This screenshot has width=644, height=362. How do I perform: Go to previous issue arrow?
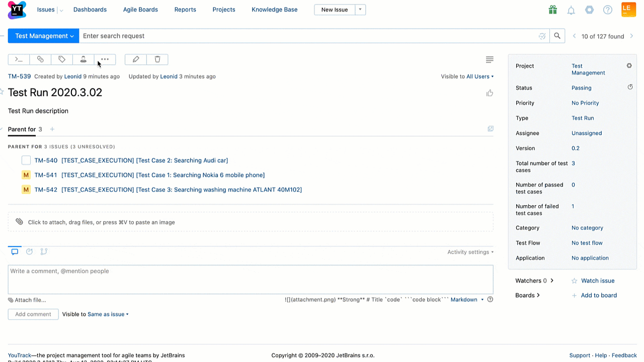[574, 36]
